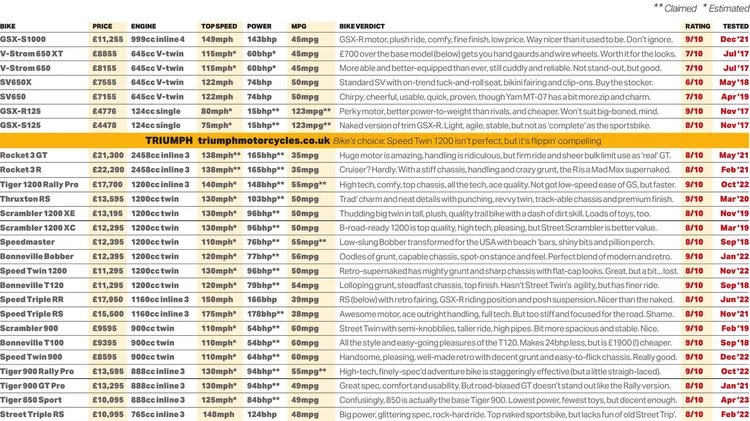Click the £7155 price for SV650
This screenshot has height=421, width=750.
[x=104, y=97]
